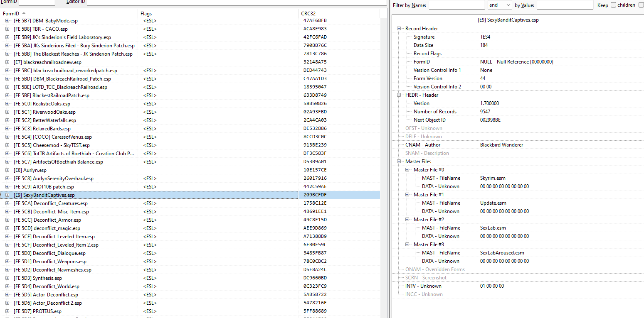The width and height of the screenshot is (644, 318).
Task: Collapse the HEDR - Header section
Action: coord(399,95)
